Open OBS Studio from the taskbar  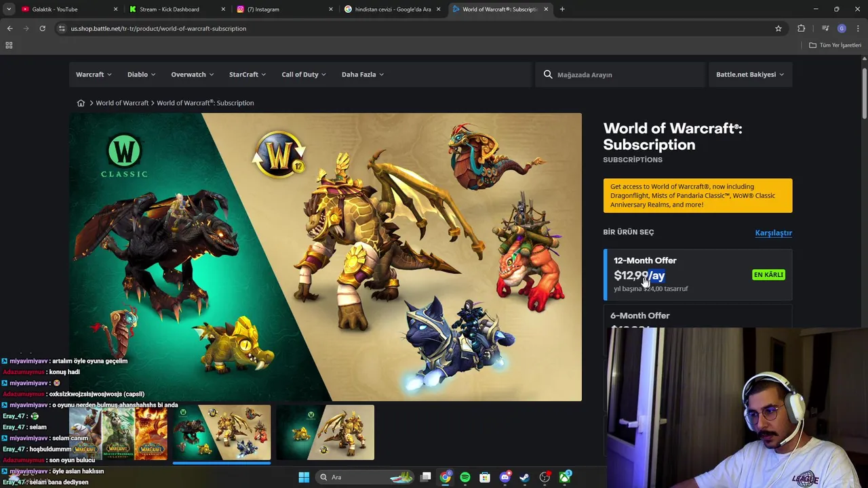545,477
